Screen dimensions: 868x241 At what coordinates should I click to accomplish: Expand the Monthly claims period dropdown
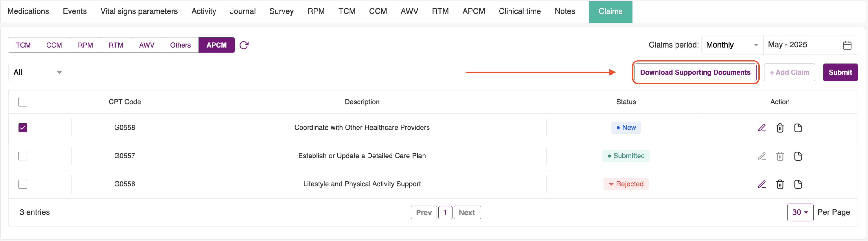tap(731, 45)
